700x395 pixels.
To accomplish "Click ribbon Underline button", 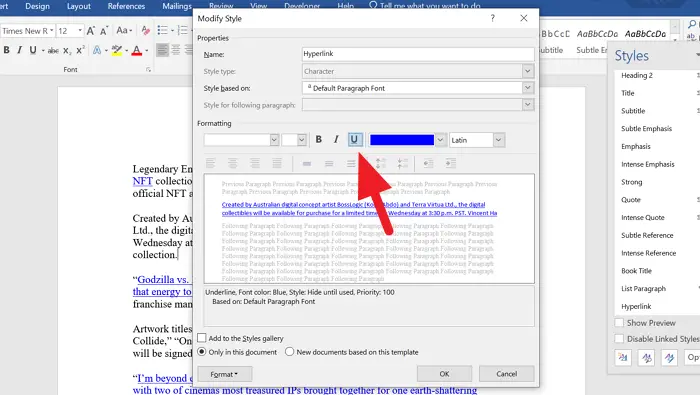I will pos(33,50).
